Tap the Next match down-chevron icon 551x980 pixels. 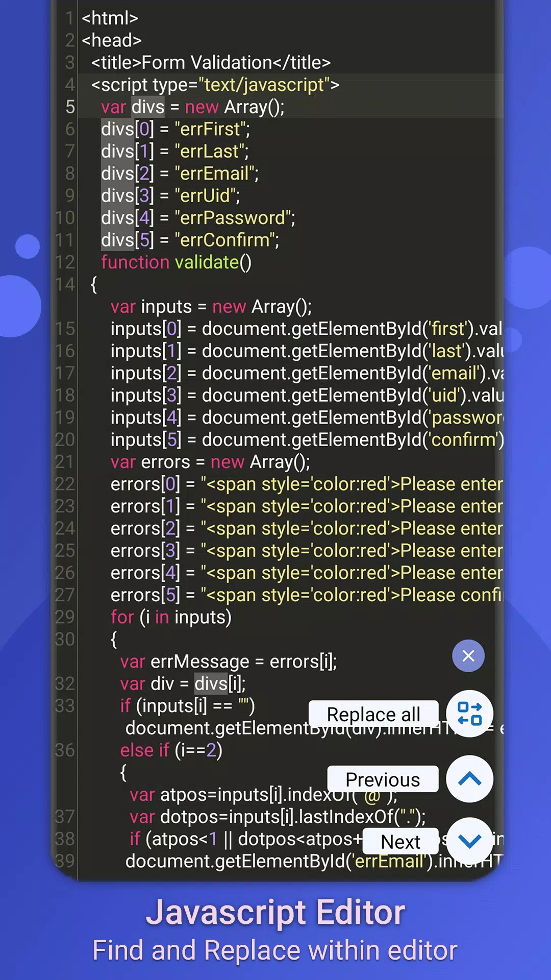tap(469, 841)
